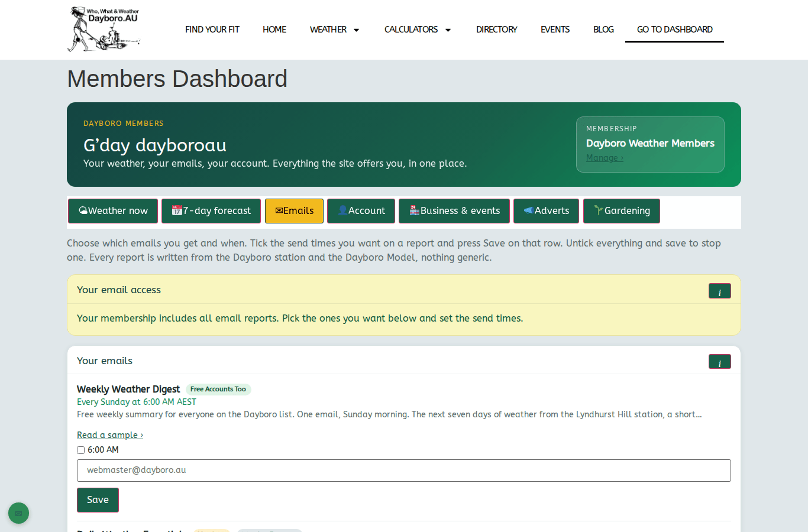Image resolution: width=808 pixels, height=532 pixels.
Task: Go to the Home page
Action: pyautogui.click(x=274, y=30)
